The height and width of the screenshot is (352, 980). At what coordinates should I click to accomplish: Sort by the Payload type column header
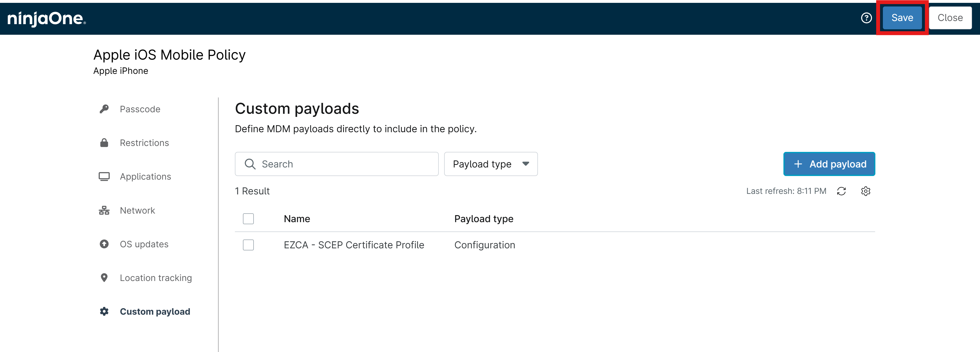pyautogui.click(x=484, y=219)
